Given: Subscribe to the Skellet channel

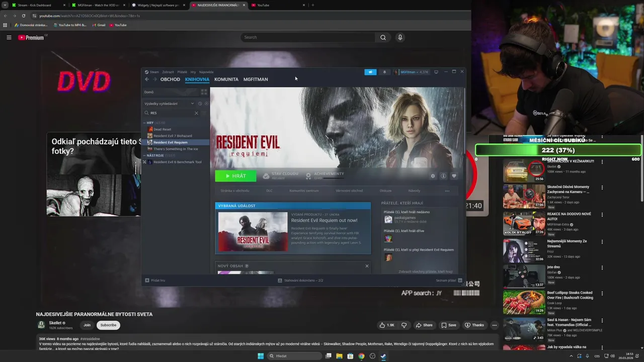Looking at the screenshot, I should click(x=108, y=325).
